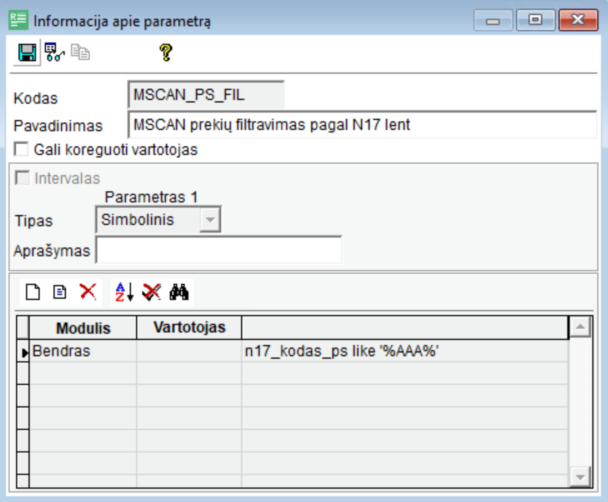Open help with the question mark icon
This screenshot has height=502, width=608.
tap(166, 53)
